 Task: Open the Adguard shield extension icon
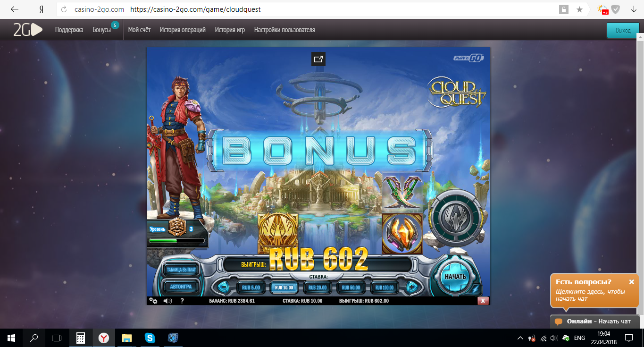(x=615, y=9)
